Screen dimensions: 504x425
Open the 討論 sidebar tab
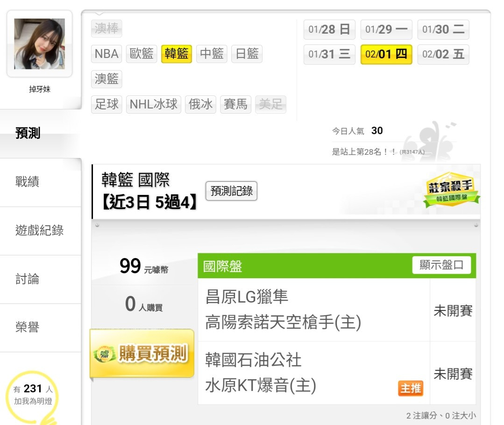pos(27,279)
